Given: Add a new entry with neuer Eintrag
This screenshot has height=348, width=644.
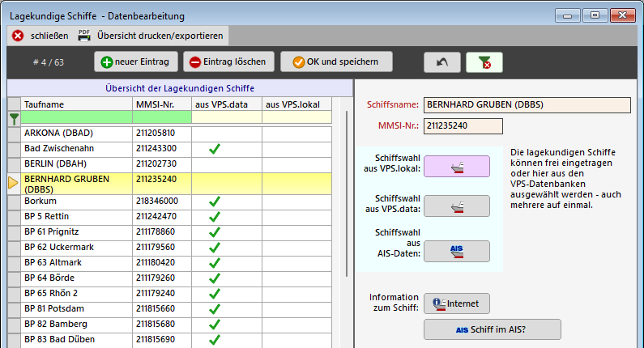Looking at the screenshot, I should click(134, 62).
